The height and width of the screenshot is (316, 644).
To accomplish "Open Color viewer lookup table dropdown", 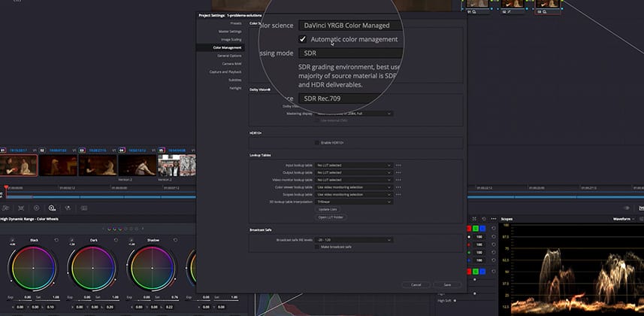I will pos(354,187).
